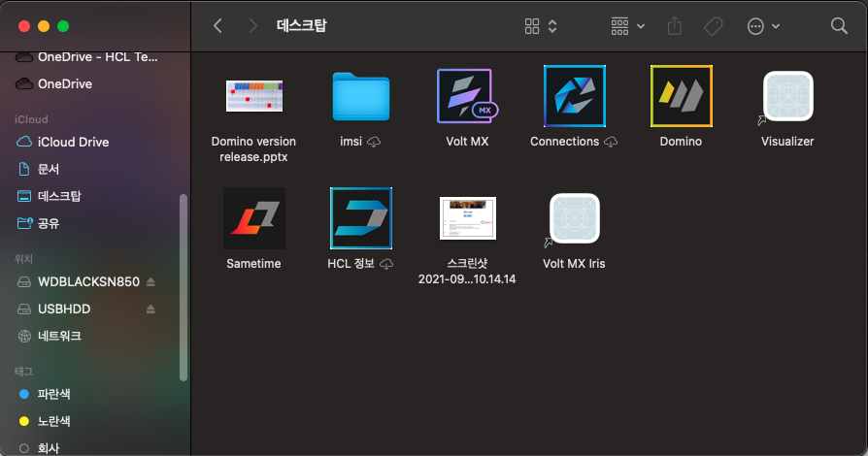Click the sidebar vertical scrollbar
Viewport: 868px width, 456px height.
(x=184, y=287)
